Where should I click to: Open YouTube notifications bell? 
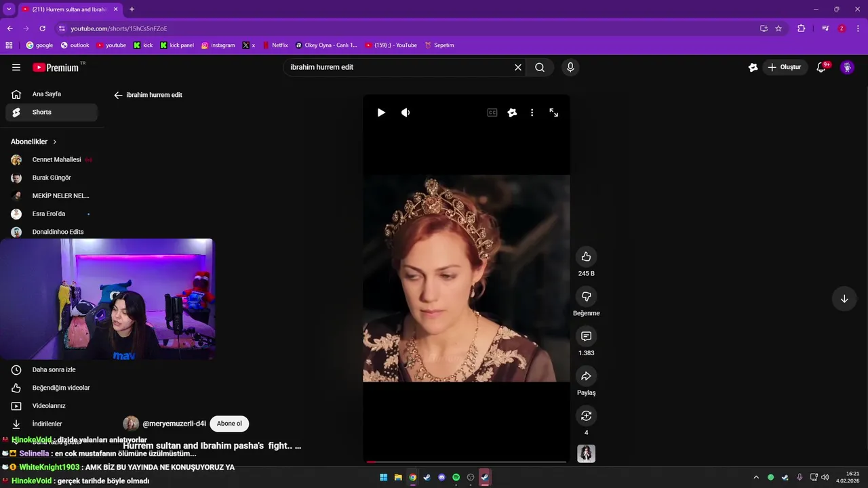point(821,67)
